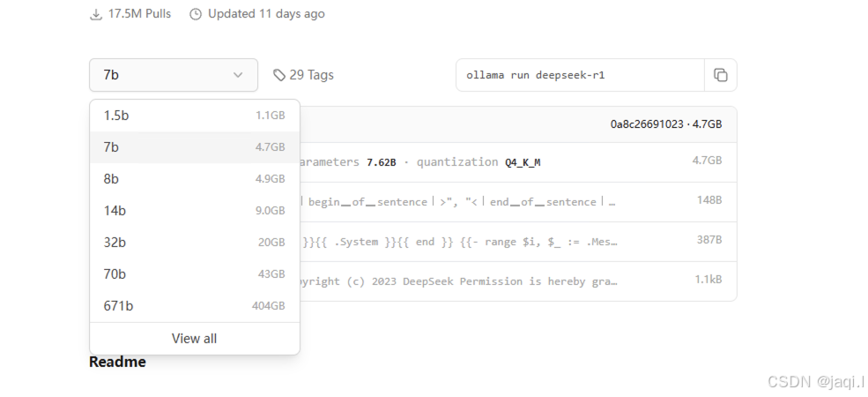Click the tag icon beside 29 Tags
The height and width of the screenshot is (397, 868).
pos(279,75)
